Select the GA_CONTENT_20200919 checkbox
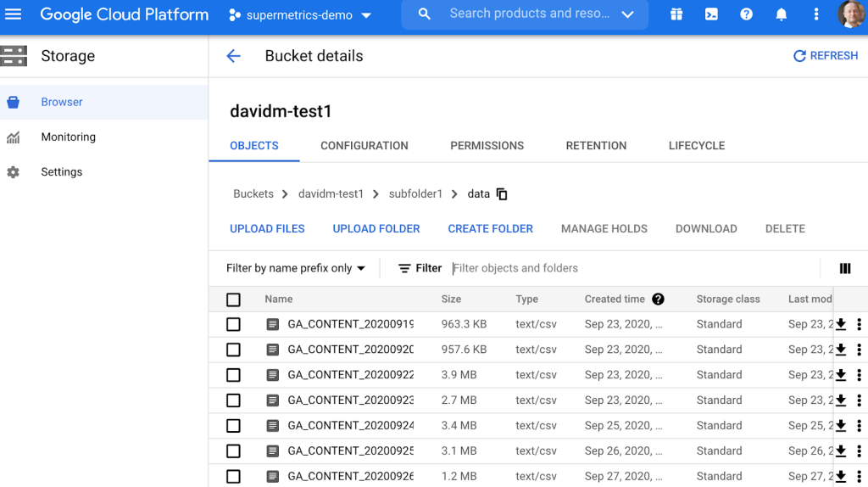868x487 pixels. pos(234,324)
